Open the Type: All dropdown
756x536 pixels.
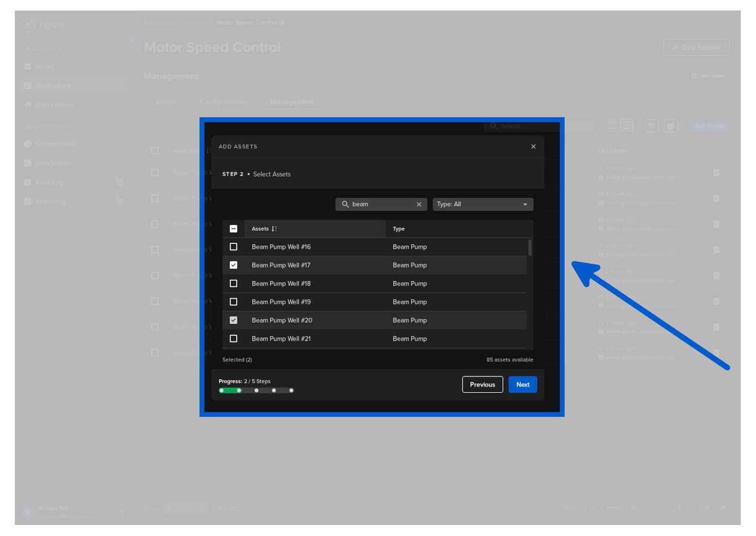click(x=482, y=204)
